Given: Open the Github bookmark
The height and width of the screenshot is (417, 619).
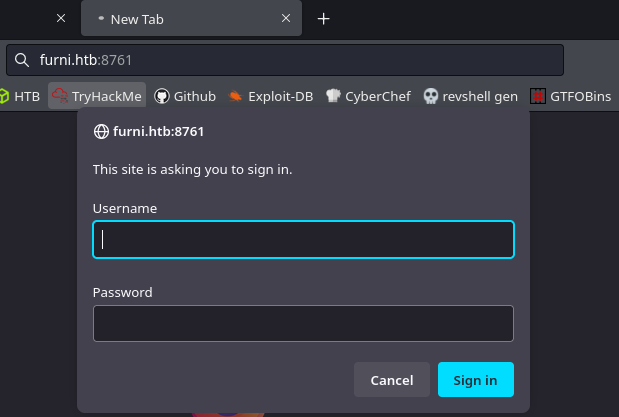Looking at the screenshot, I should pos(185,96).
